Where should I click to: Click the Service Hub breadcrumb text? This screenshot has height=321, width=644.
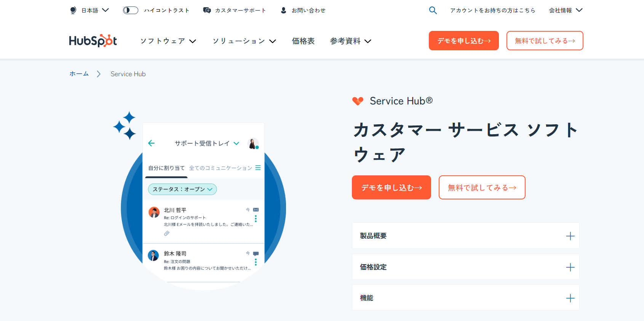click(x=128, y=74)
